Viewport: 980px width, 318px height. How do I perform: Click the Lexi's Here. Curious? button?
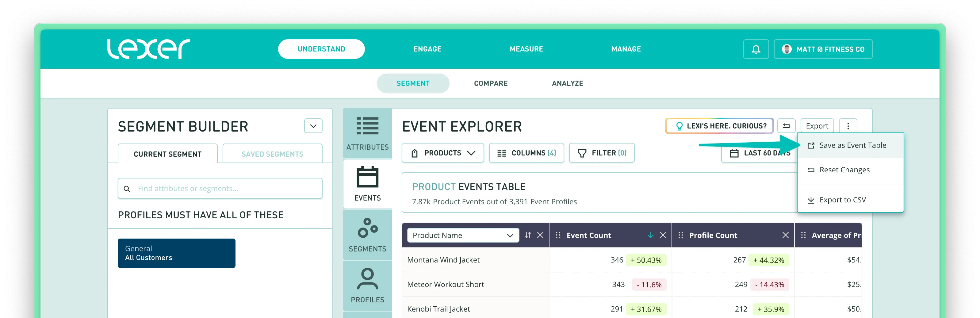719,126
